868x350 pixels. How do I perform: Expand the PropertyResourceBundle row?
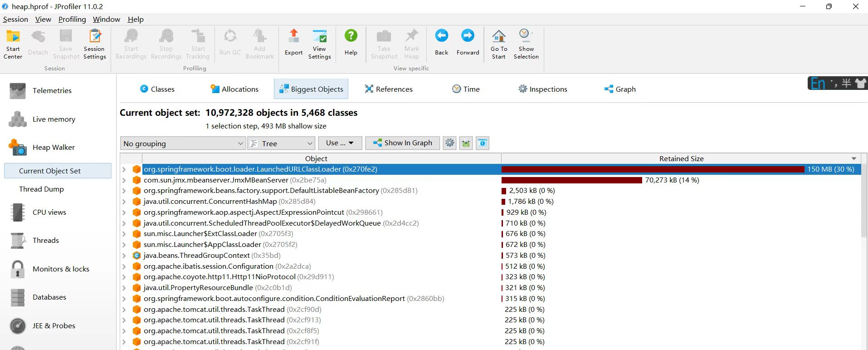(124, 288)
